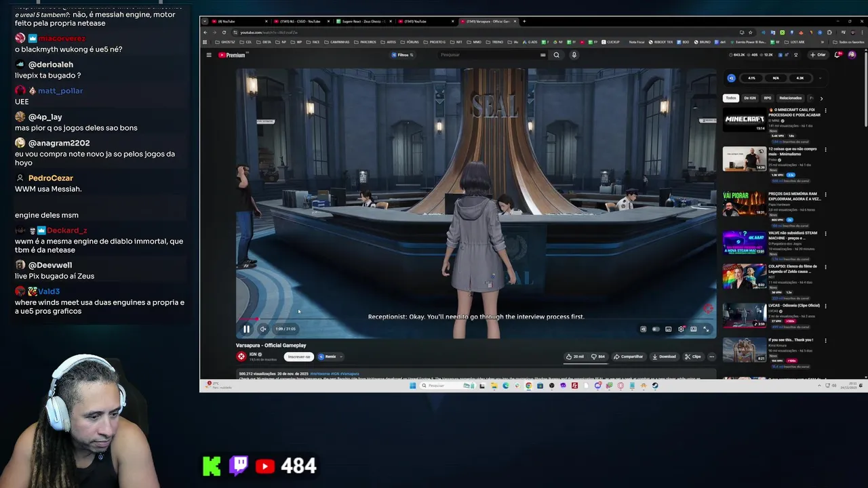This screenshot has height=488, width=868.
Task: Open options menu for VALVE Steam Machine video
Action: click(x=825, y=233)
